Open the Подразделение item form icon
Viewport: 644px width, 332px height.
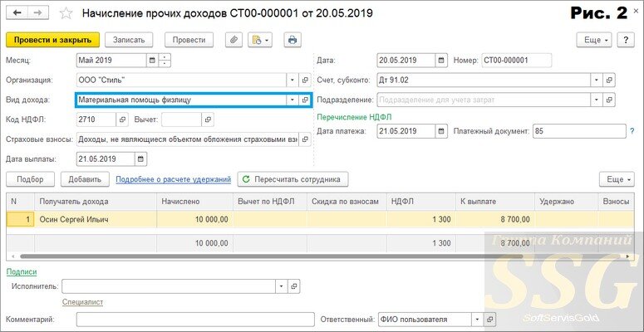click(x=609, y=100)
